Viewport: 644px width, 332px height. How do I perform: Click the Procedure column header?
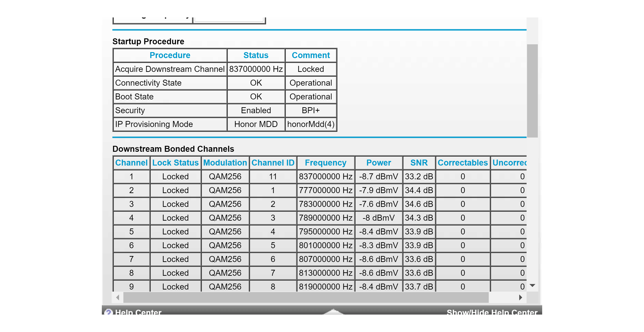170,55
